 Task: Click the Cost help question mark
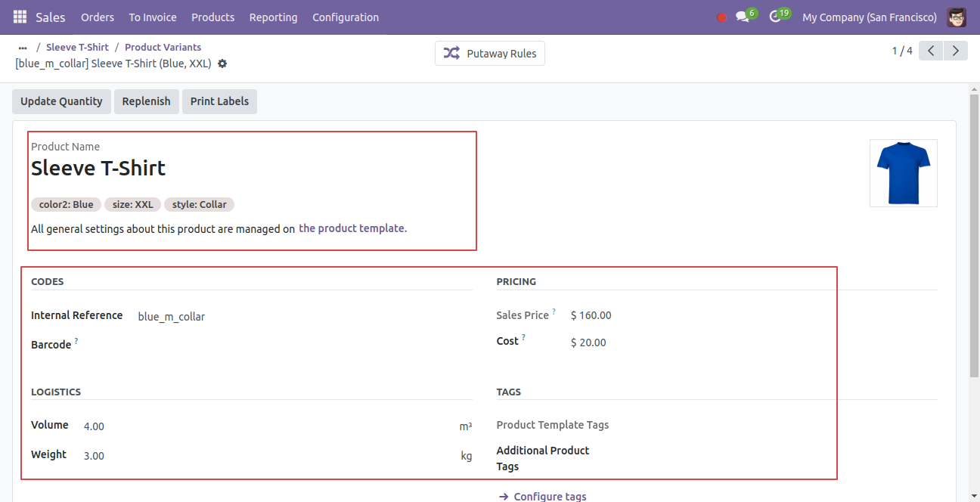[523, 337]
